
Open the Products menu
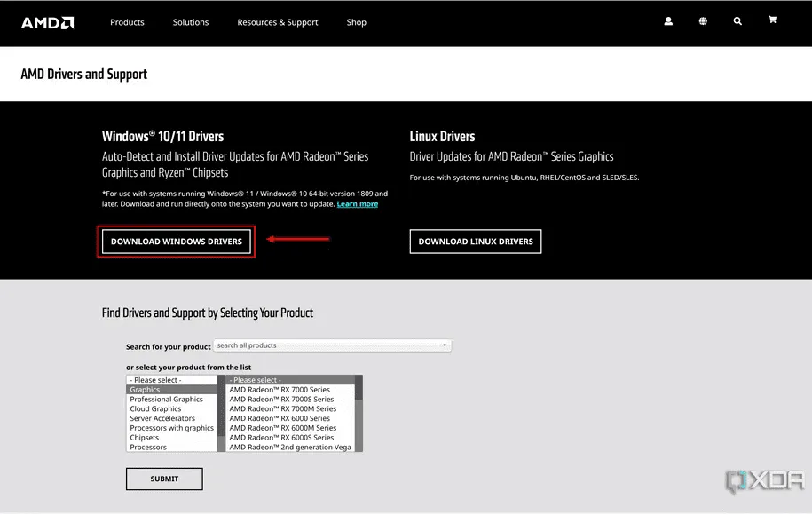127,22
